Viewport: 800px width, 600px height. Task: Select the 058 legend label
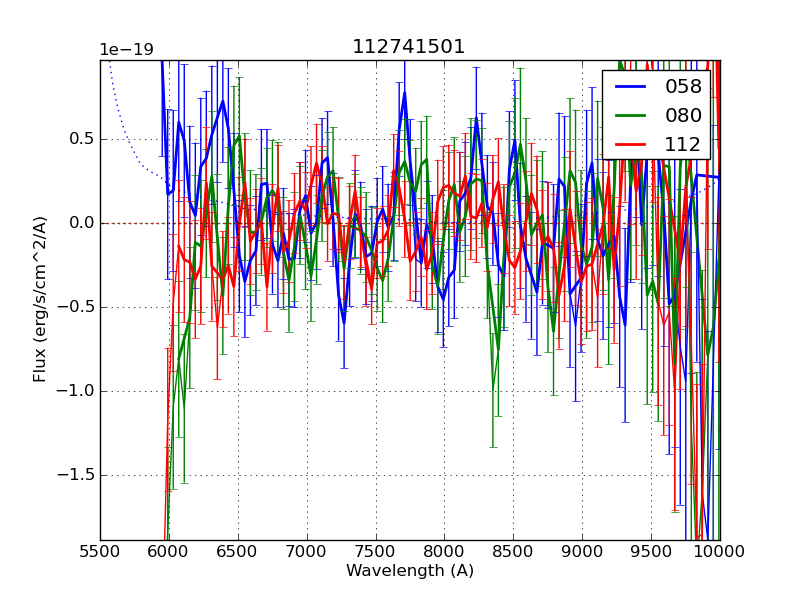(x=683, y=87)
